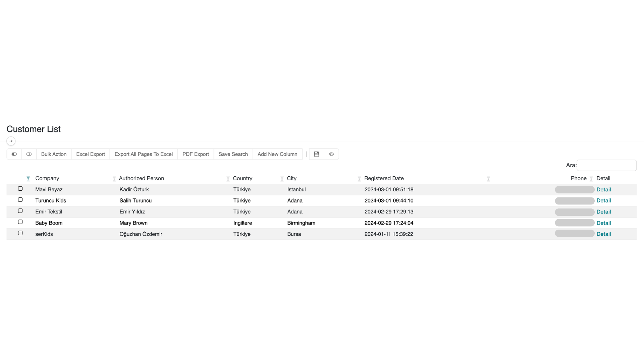This screenshot has height=362, width=644.
Task: Click inside the Ara search field
Action: pos(606,165)
